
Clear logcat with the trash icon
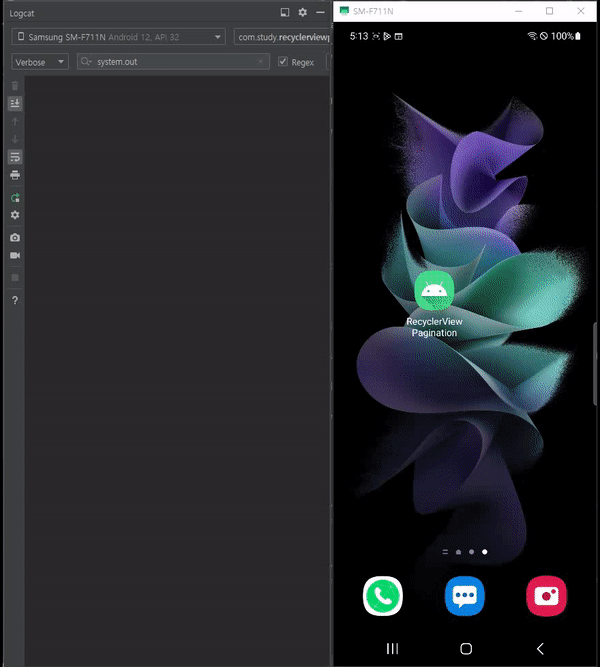click(x=15, y=86)
